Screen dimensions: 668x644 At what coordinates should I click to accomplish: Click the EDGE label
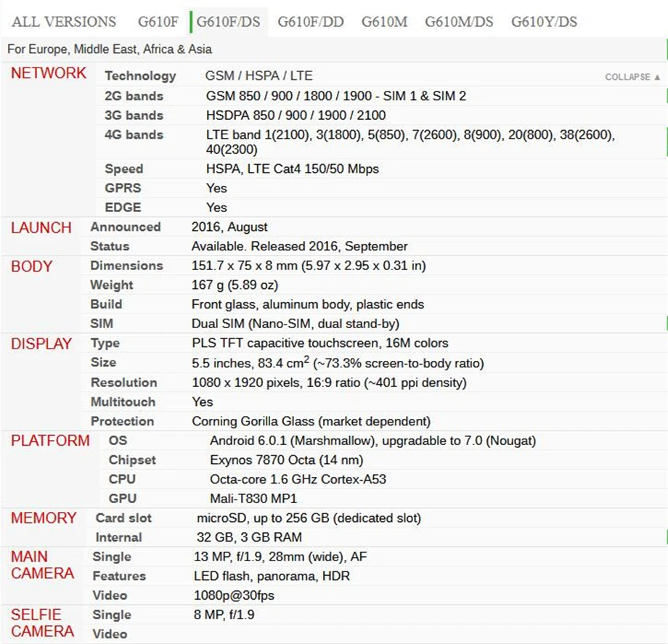click(x=123, y=208)
